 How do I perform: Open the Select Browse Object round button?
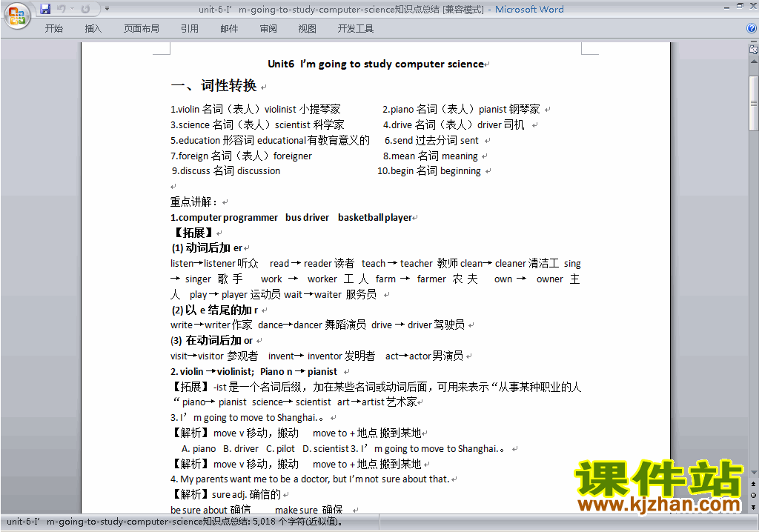[753, 495]
